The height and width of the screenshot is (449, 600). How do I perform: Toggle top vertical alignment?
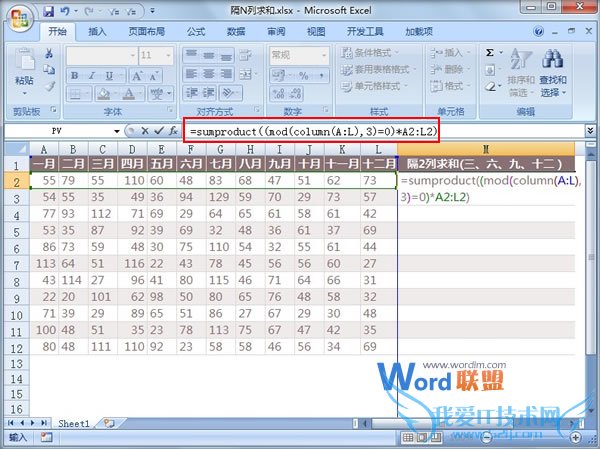pos(191,56)
